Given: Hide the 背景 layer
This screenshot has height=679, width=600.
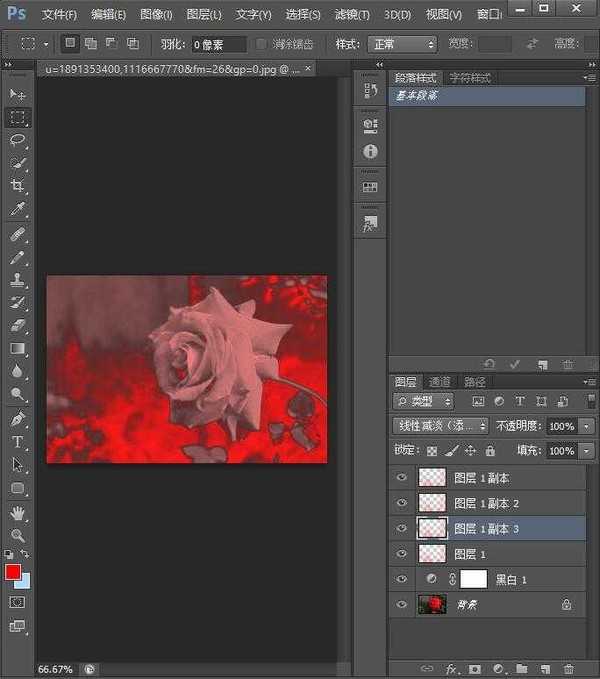Looking at the screenshot, I should pyautogui.click(x=402, y=604).
